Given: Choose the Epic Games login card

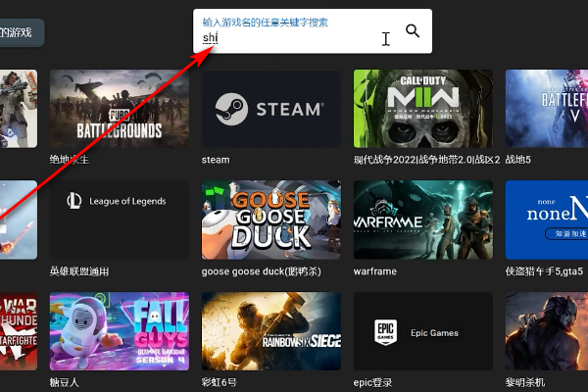Looking at the screenshot, I should click(423, 331).
